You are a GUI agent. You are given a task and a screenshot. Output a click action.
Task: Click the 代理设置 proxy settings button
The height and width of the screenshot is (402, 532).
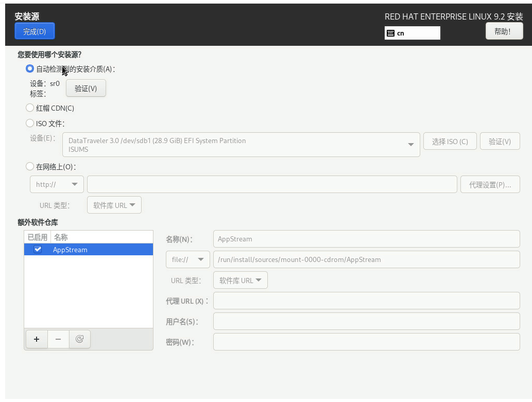pyautogui.click(x=490, y=185)
